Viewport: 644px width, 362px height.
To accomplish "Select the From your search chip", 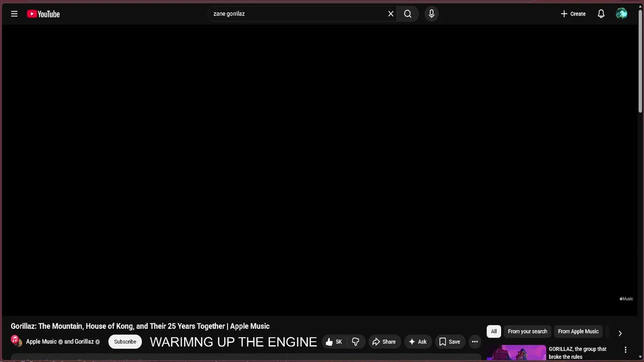I will click(527, 331).
